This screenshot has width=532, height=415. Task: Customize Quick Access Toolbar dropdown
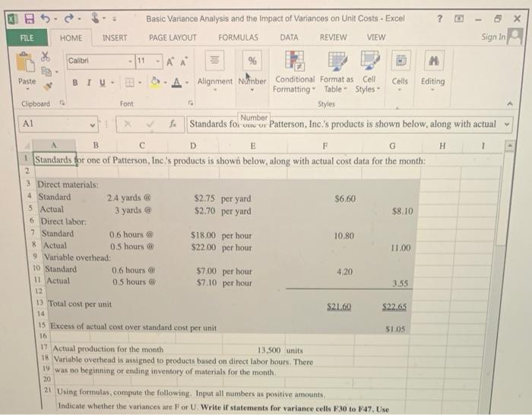[x=114, y=19]
